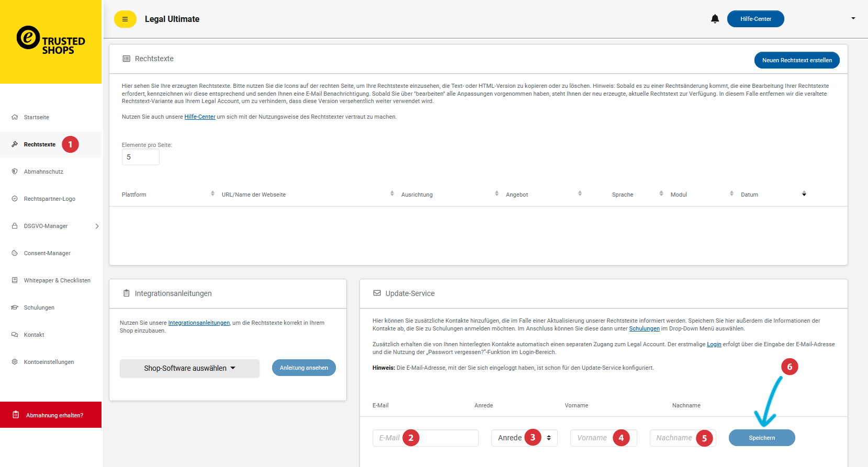
Task: Open Rechtspartner-Logo menu entry
Action: pyautogui.click(x=51, y=199)
